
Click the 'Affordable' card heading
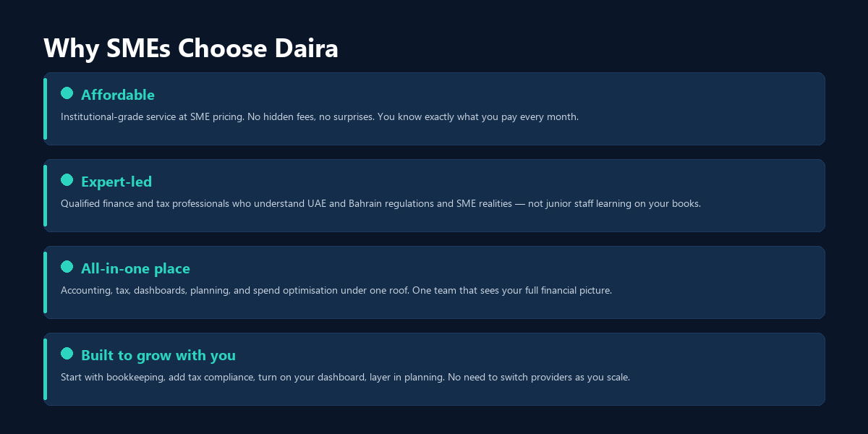[x=118, y=95]
